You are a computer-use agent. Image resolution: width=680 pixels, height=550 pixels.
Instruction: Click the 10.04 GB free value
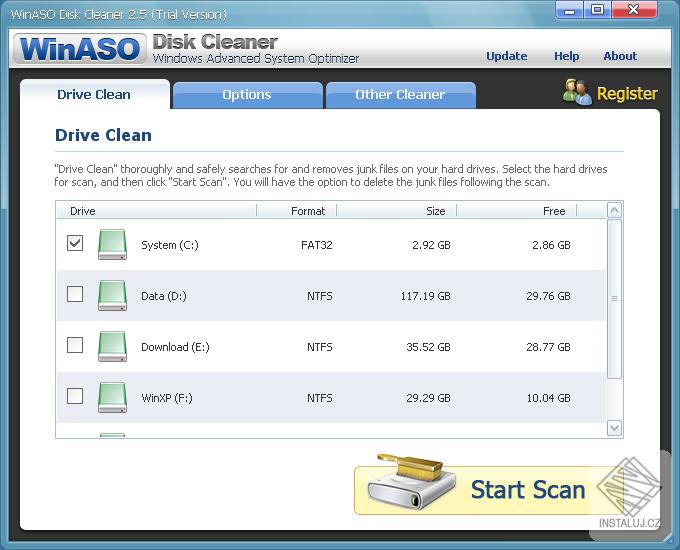coord(548,398)
